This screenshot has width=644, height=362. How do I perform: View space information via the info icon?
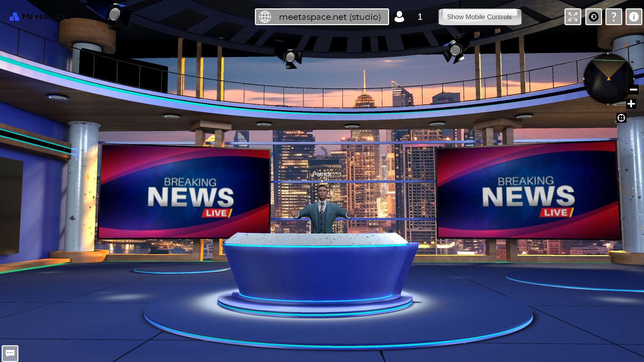click(x=634, y=17)
